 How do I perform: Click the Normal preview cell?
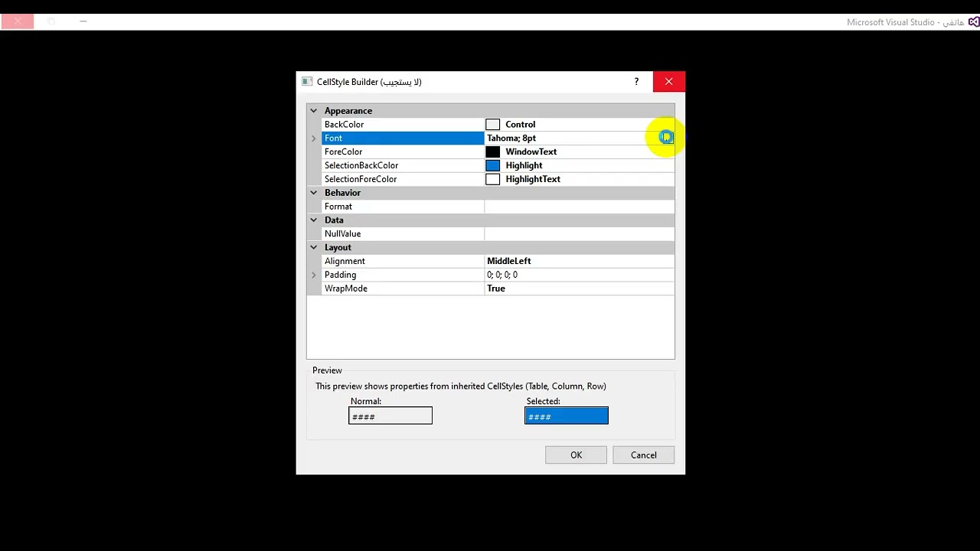pyautogui.click(x=390, y=416)
